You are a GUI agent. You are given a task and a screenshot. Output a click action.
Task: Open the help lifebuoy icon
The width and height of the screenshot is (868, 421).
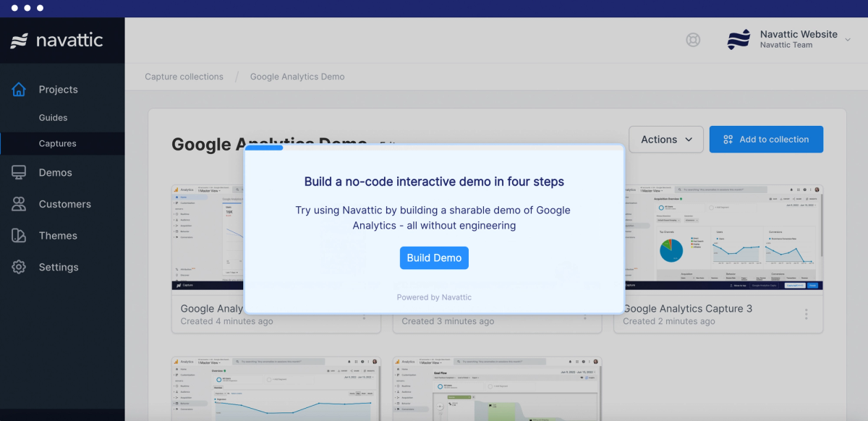(693, 40)
